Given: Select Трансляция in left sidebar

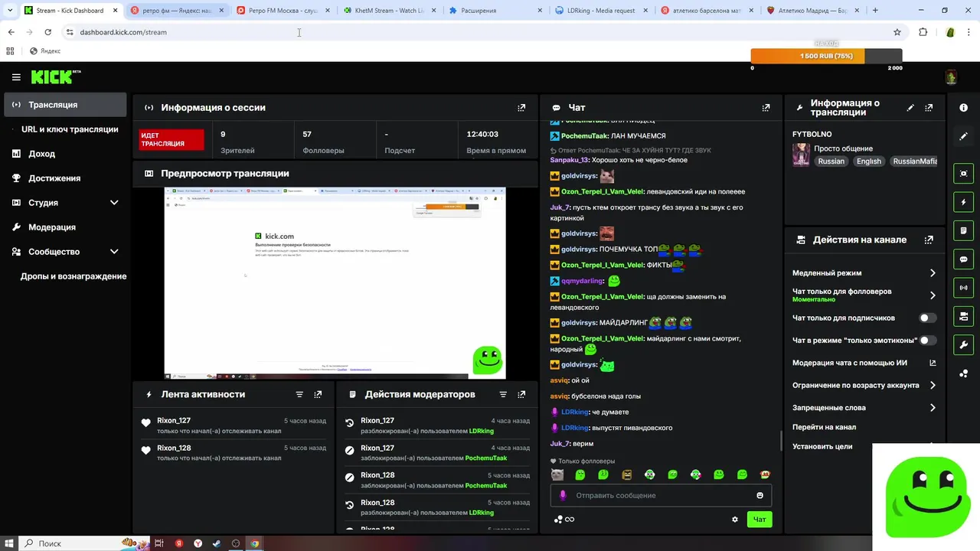Looking at the screenshot, I should (66, 105).
